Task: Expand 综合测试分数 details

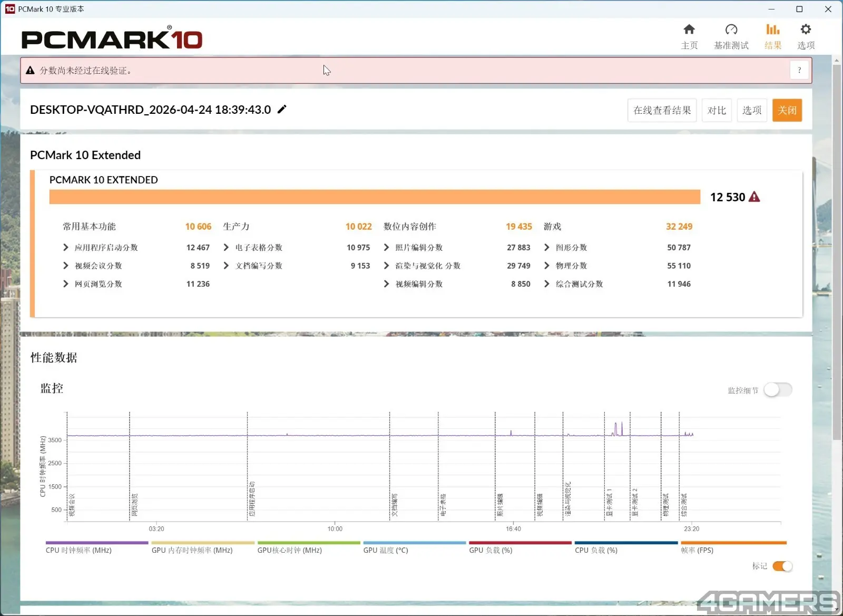Action: pos(546,283)
